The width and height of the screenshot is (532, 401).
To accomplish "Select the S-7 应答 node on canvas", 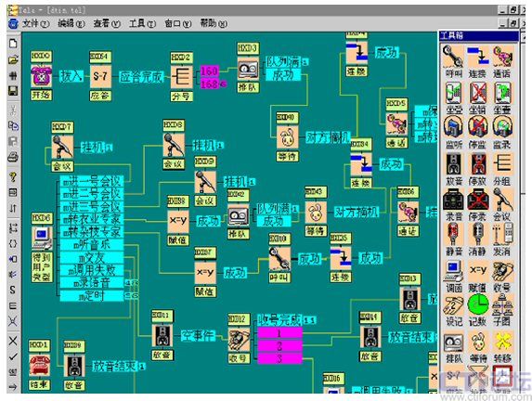I will pyautogui.click(x=100, y=76).
